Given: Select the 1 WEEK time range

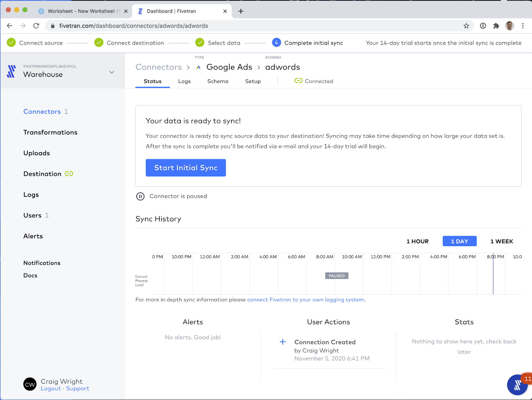Looking at the screenshot, I should [x=501, y=241].
